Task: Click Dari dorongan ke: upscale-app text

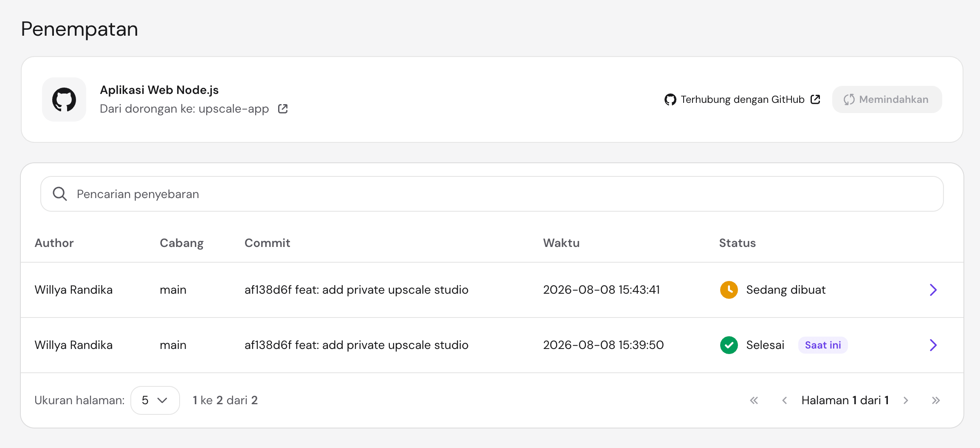Action: tap(184, 109)
